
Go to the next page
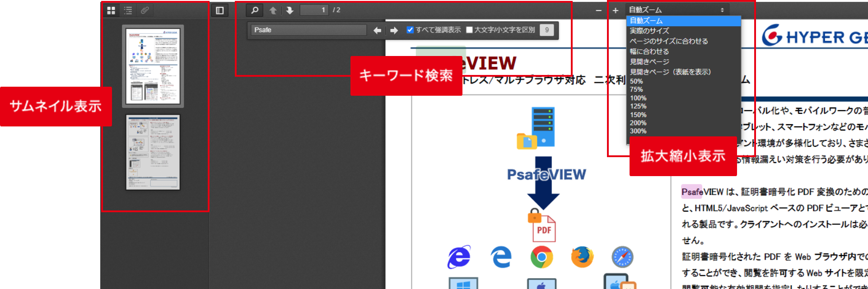[289, 10]
